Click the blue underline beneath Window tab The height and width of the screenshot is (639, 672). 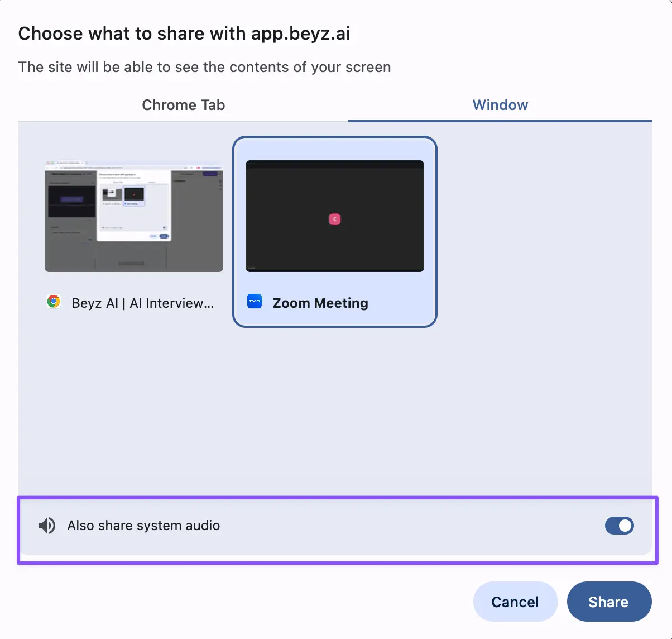500,121
